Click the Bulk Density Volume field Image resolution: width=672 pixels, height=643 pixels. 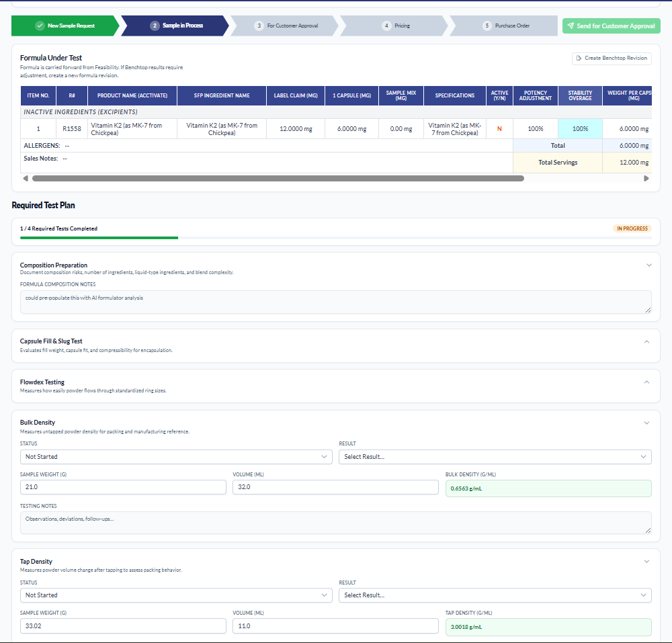click(335, 487)
